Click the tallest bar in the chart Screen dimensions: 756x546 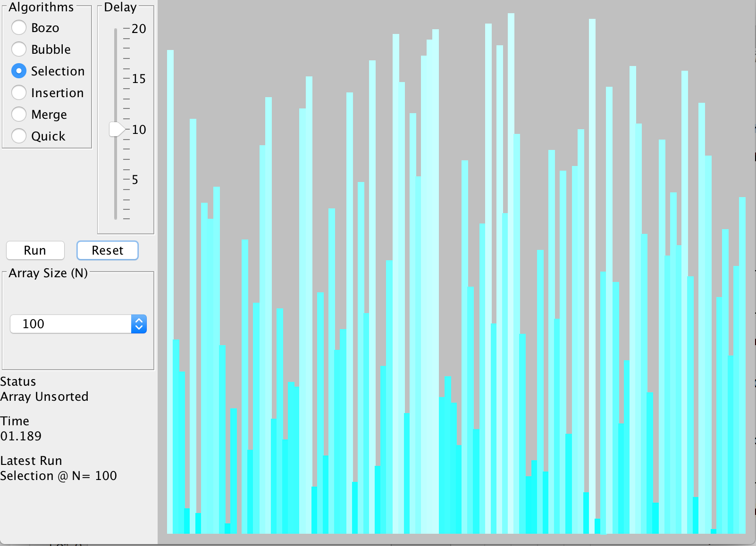[511, 273]
